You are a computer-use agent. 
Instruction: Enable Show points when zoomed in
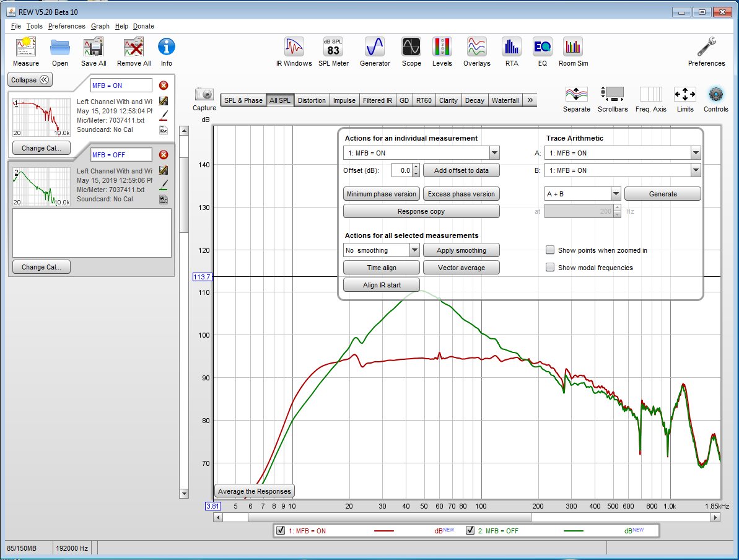549,250
